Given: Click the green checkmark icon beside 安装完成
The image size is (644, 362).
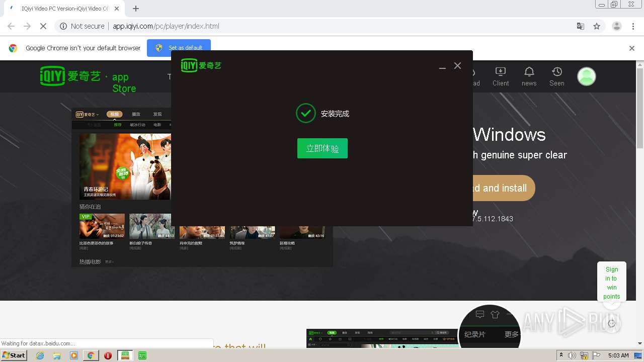Looking at the screenshot, I should [306, 114].
